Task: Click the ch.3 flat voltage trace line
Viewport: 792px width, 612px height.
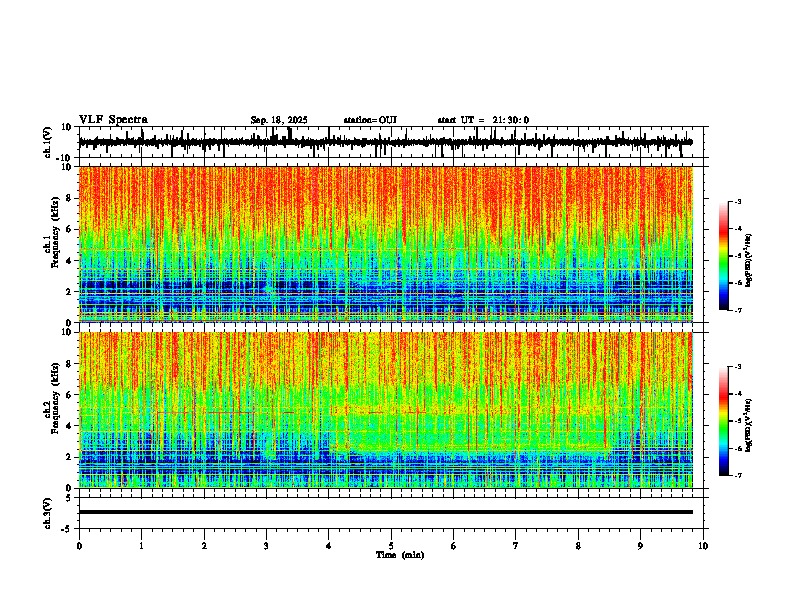Action: tap(385, 512)
